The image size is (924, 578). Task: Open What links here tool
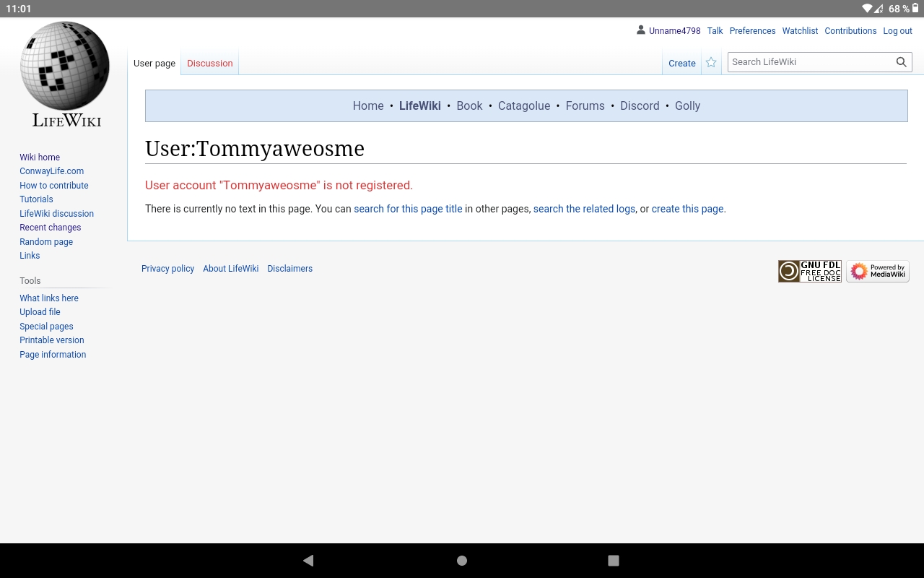tap(49, 298)
